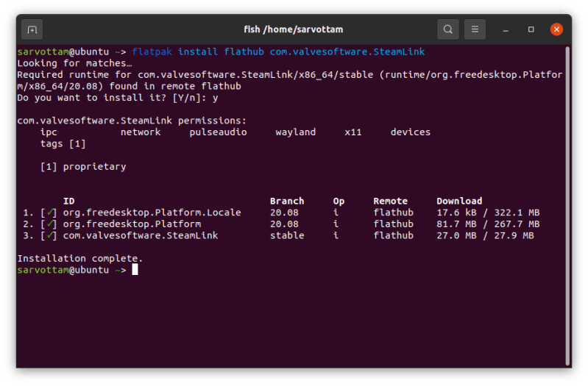Click the 'ID' column header

69,201
